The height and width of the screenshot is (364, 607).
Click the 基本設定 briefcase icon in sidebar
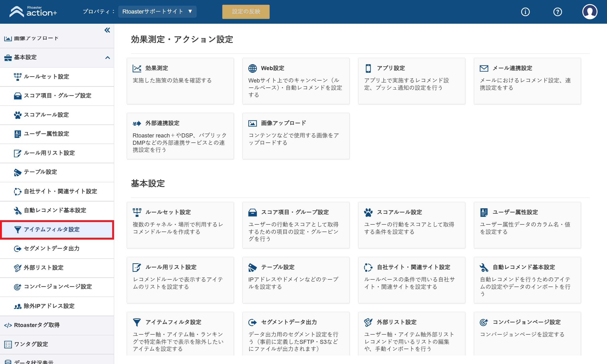pos(8,58)
